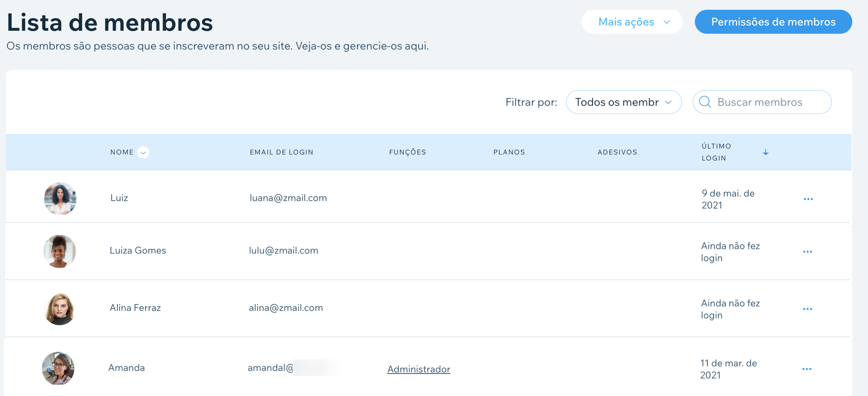Click the Nome column header text

pyautogui.click(x=122, y=152)
